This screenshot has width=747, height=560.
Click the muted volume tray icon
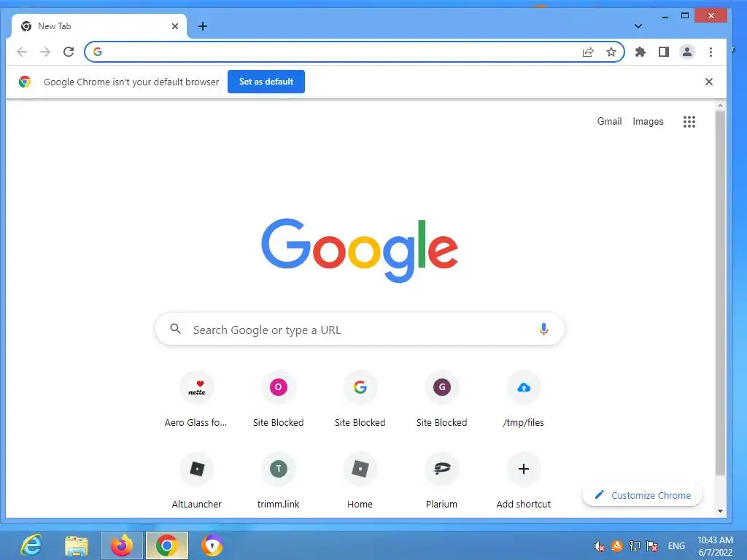[600, 546]
